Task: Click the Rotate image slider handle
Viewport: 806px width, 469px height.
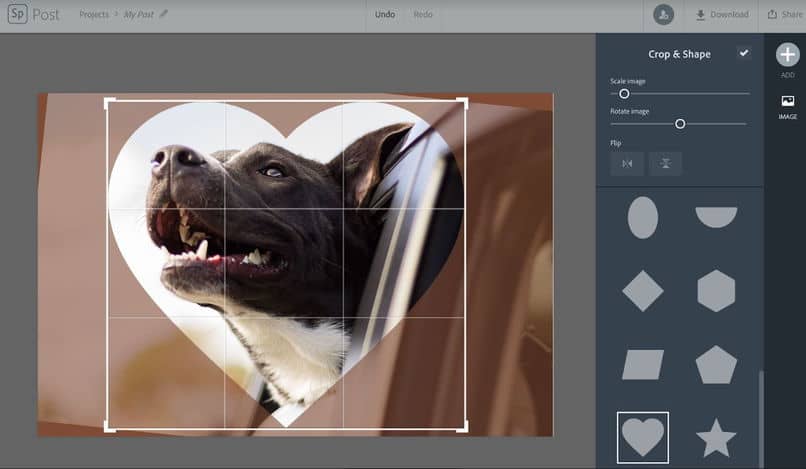Action: coord(680,124)
